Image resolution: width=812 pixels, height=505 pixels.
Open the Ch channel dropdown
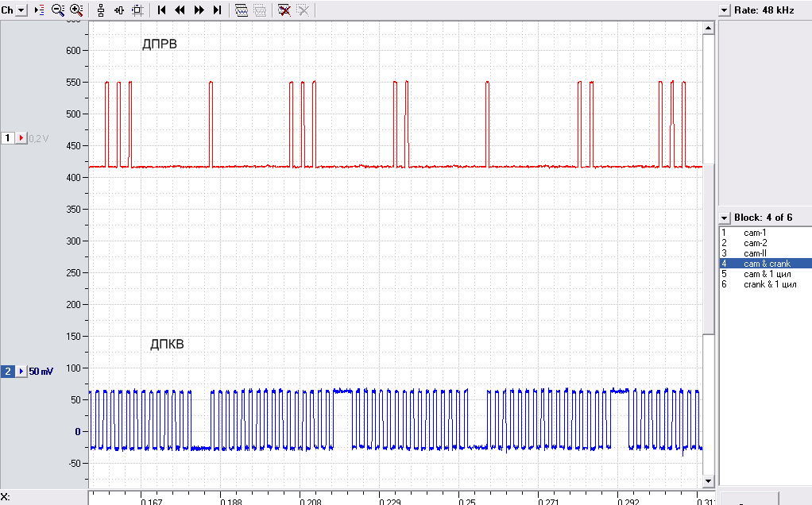(x=21, y=10)
